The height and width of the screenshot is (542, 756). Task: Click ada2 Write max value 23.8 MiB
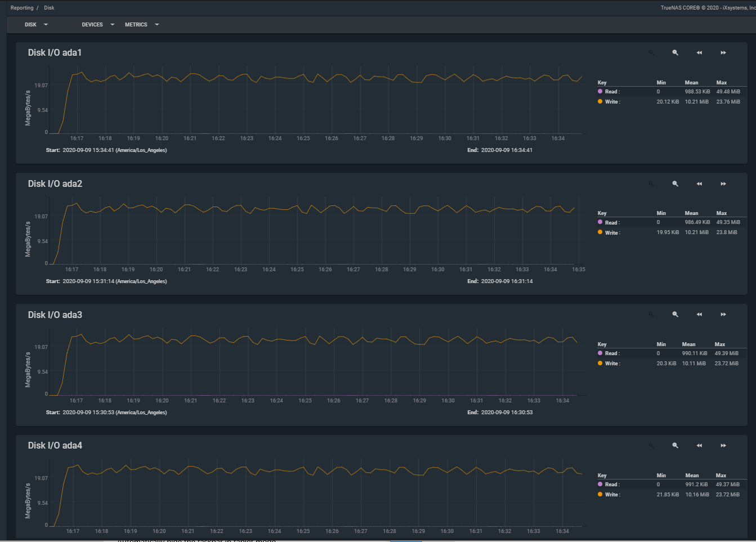[726, 232]
